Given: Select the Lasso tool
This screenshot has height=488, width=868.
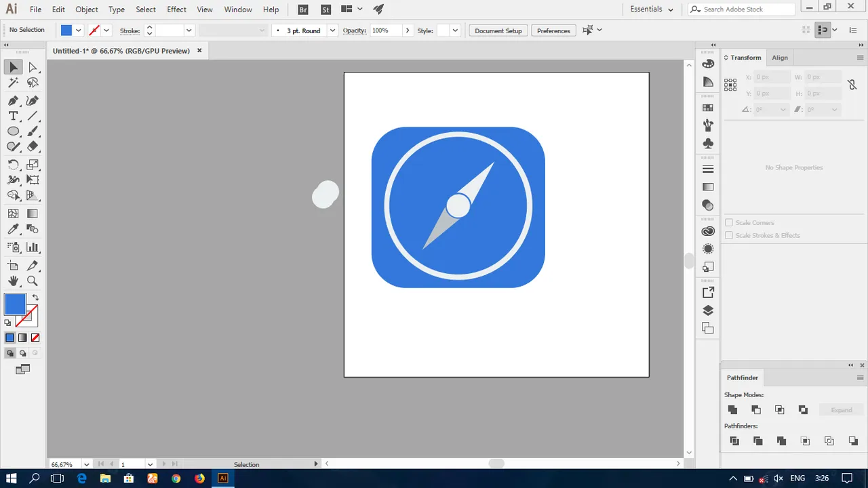Looking at the screenshot, I should [x=33, y=83].
